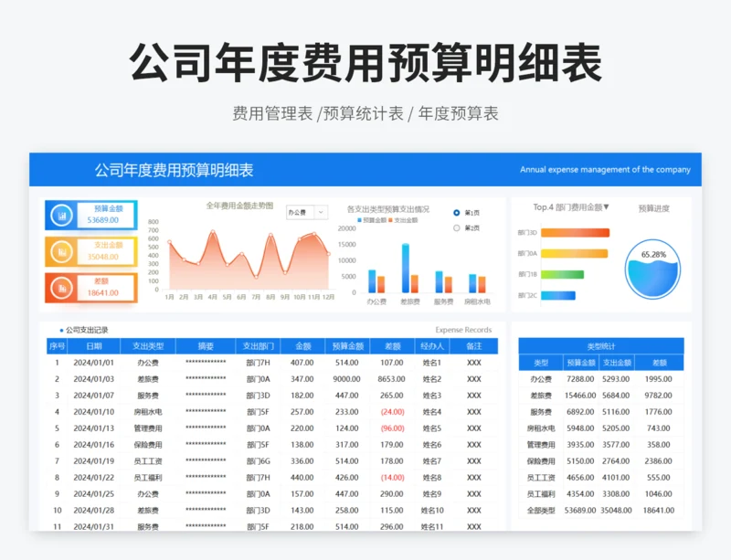Click the yellow expenditure amount icon
Image resolution: width=731 pixels, height=560 pixels.
tap(61, 252)
